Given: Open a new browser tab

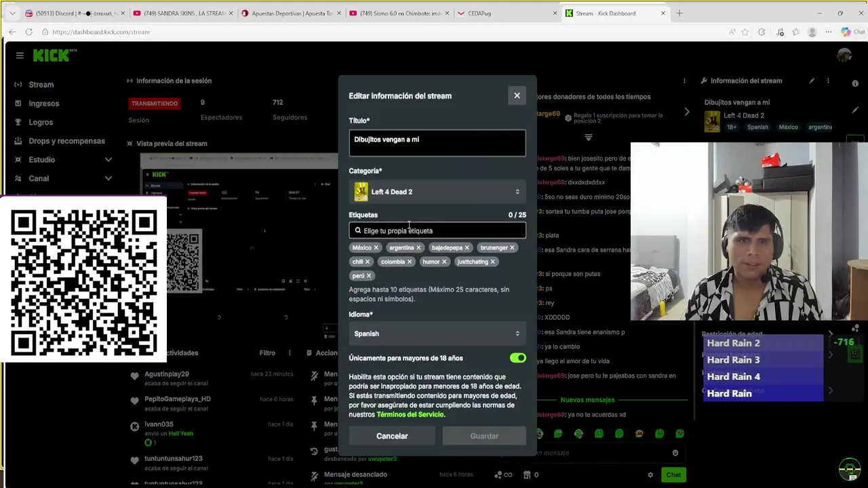Looking at the screenshot, I should [679, 13].
